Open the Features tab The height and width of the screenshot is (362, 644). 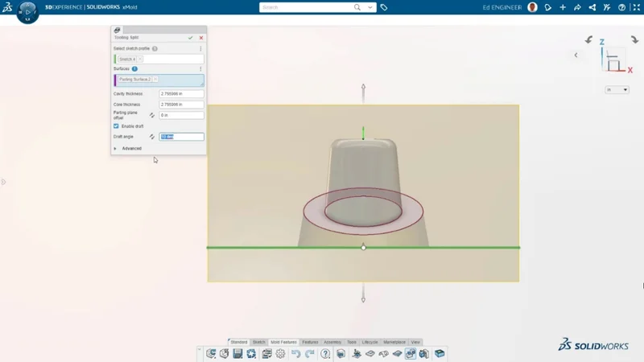[310, 342]
